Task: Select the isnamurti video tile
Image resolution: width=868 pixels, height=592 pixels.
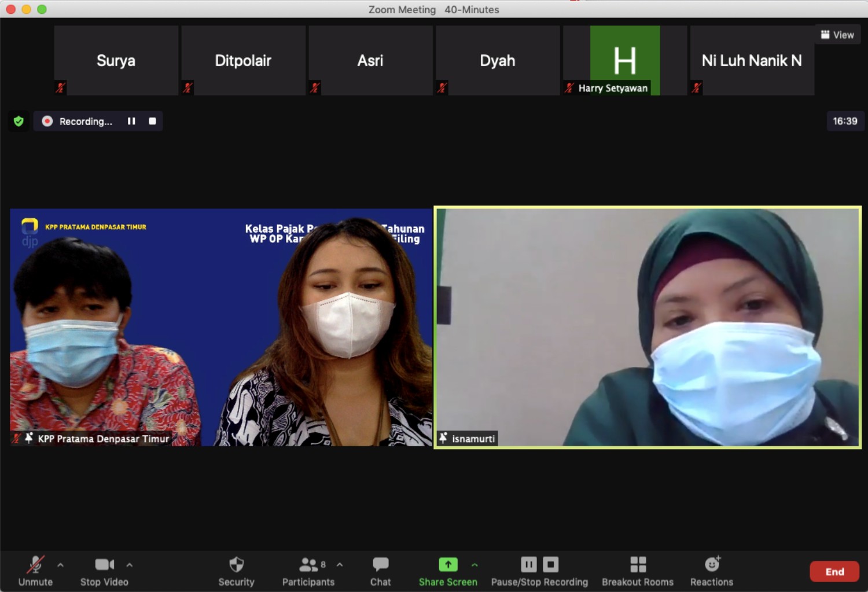Action: pos(647,328)
